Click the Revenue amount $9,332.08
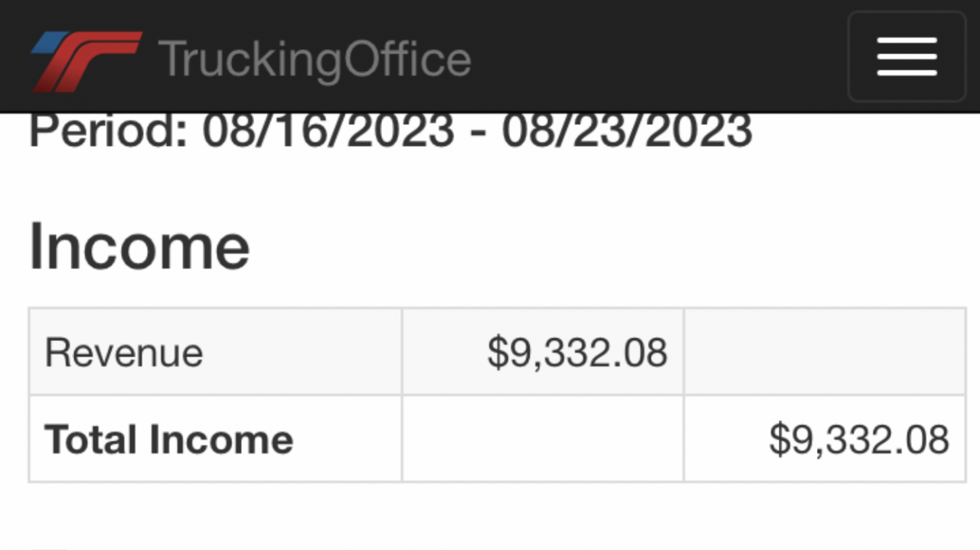Screen dimensions: 980x550 coord(577,353)
